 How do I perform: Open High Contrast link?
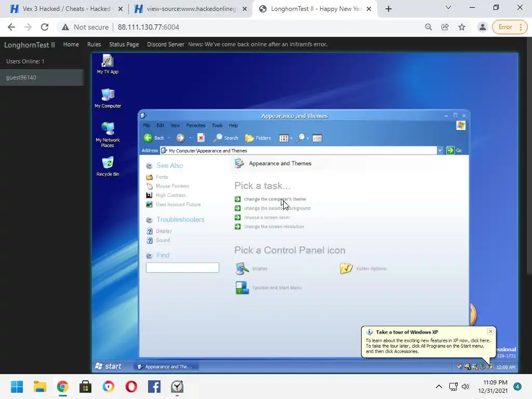point(170,195)
